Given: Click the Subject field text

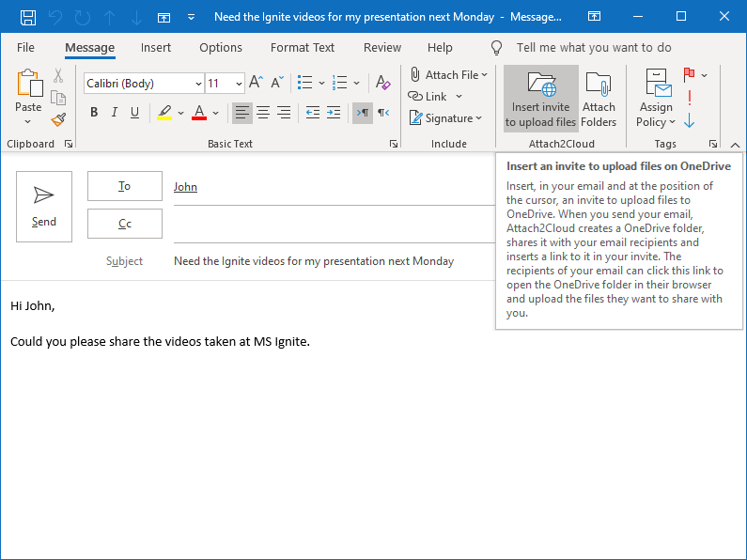Looking at the screenshot, I should tap(314, 261).
